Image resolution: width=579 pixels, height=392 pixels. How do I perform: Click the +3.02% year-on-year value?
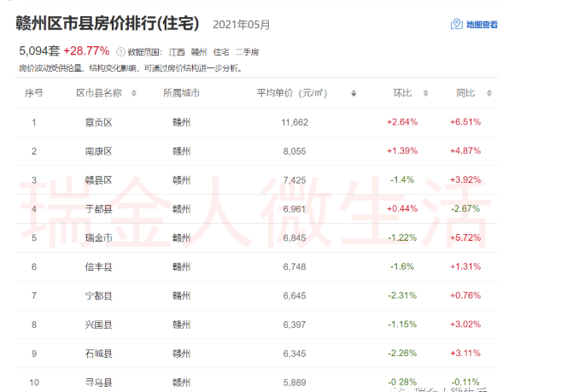pyautogui.click(x=465, y=324)
